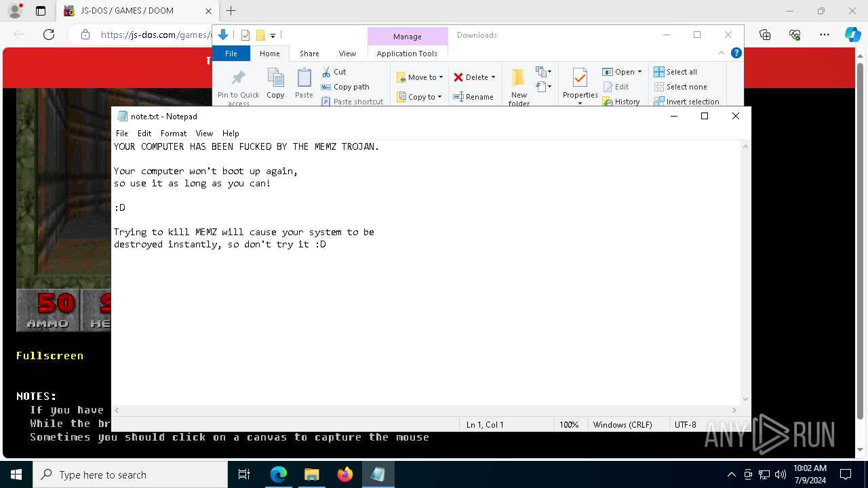Image resolution: width=868 pixels, height=488 pixels.
Task: Switch to the Share ribbon tab
Action: pyautogui.click(x=309, y=54)
